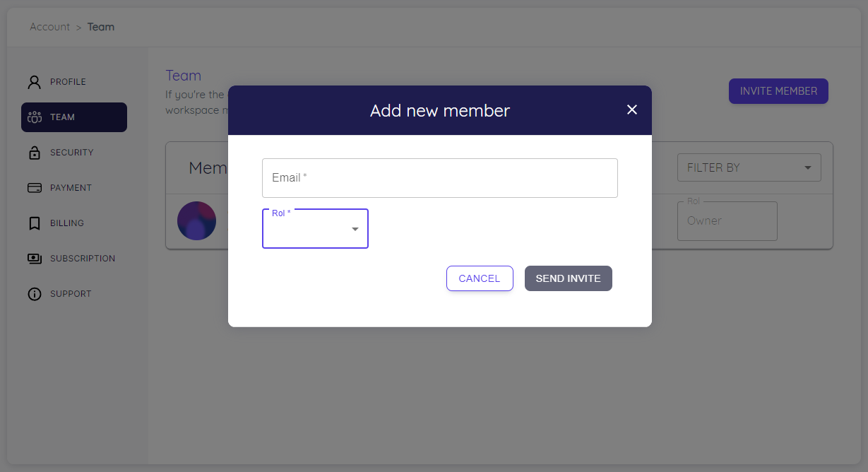Select the Team group icon

(35, 117)
